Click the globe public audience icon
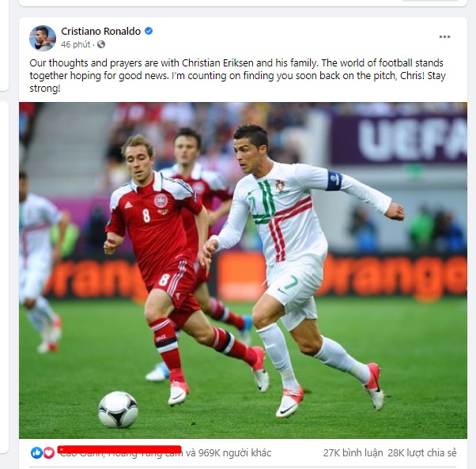 (101, 44)
